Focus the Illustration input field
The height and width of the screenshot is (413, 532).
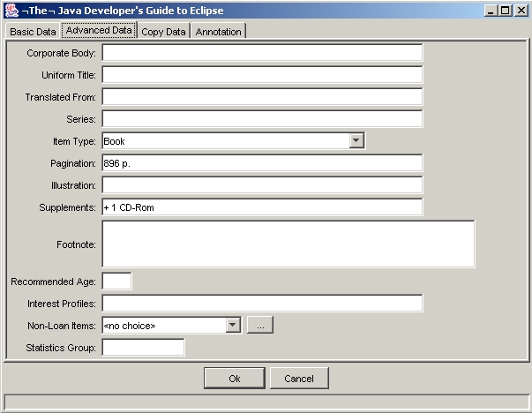[262, 185]
